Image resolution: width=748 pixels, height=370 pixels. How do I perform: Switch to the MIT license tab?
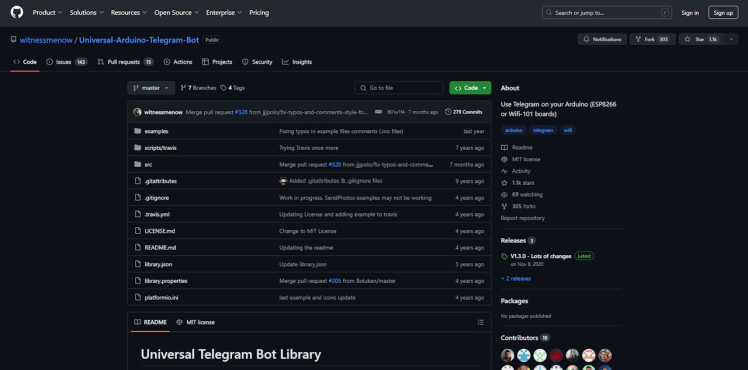[195, 322]
